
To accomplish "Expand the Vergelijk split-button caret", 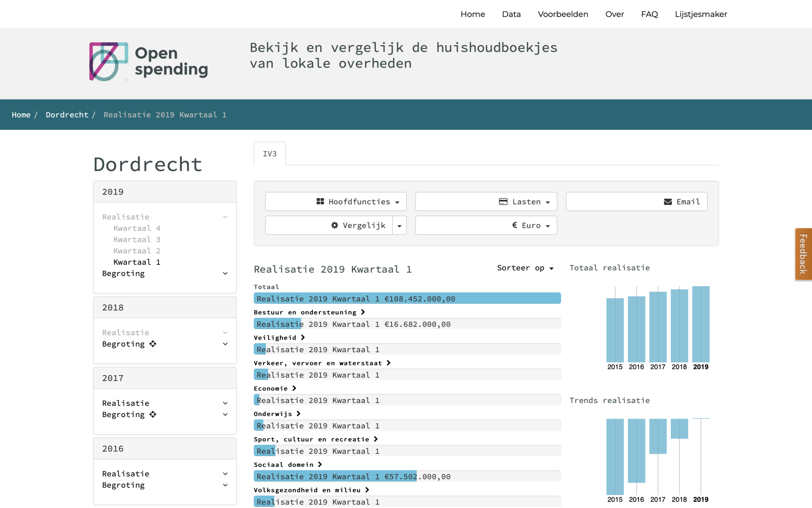I will (399, 225).
